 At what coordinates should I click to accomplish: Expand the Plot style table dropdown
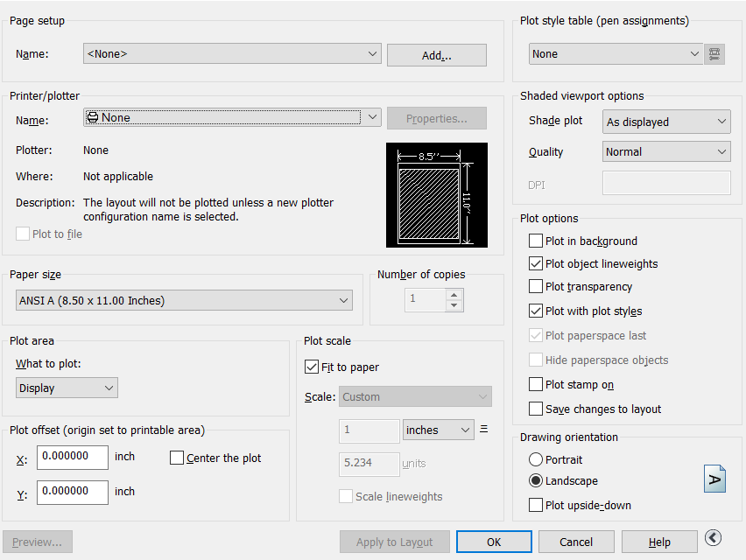coord(616,53)
